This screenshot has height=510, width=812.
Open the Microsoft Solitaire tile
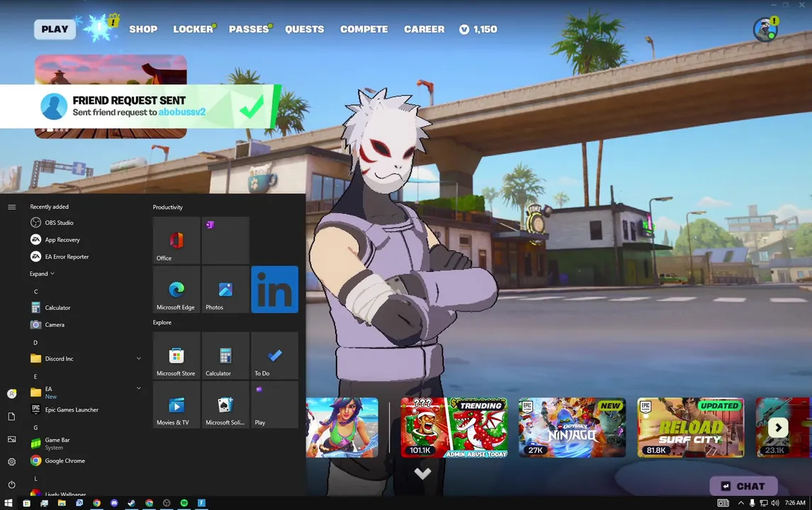click(225, 405)
